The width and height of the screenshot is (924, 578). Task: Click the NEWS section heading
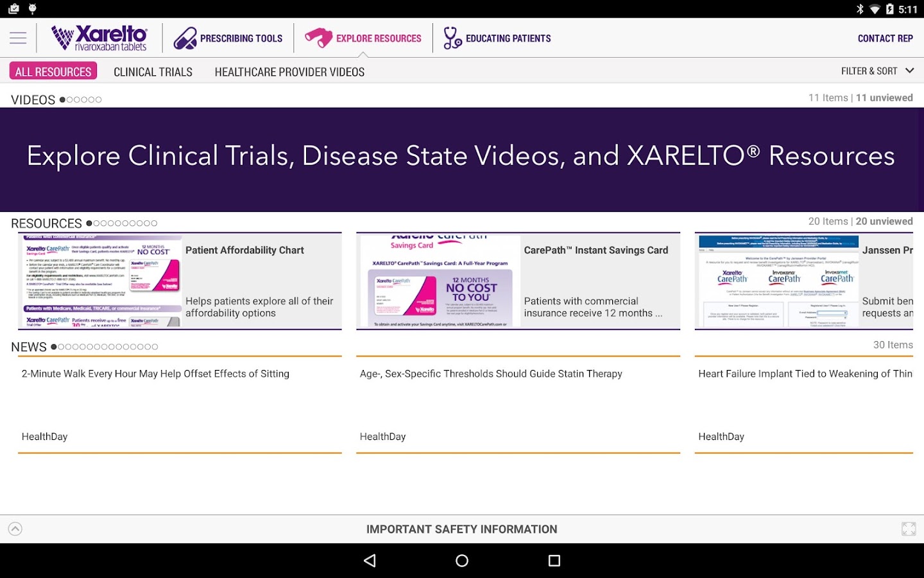(x=29, y=347)
